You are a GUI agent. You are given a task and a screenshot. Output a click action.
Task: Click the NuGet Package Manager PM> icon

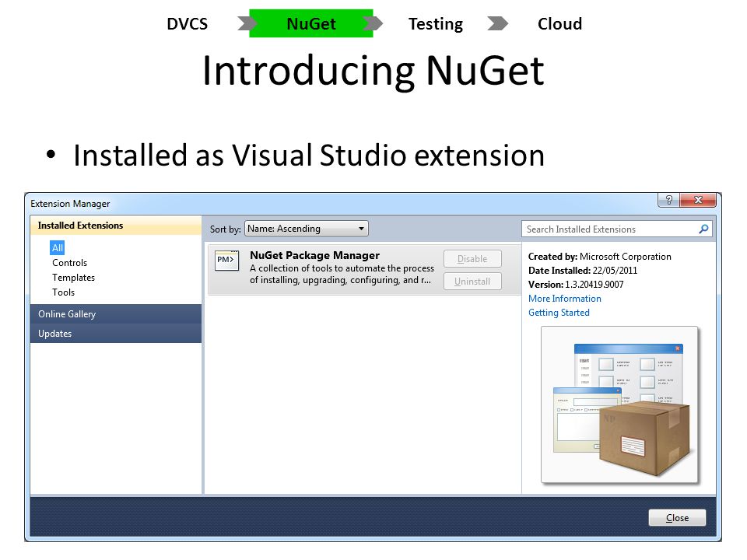tap(226, 261)
